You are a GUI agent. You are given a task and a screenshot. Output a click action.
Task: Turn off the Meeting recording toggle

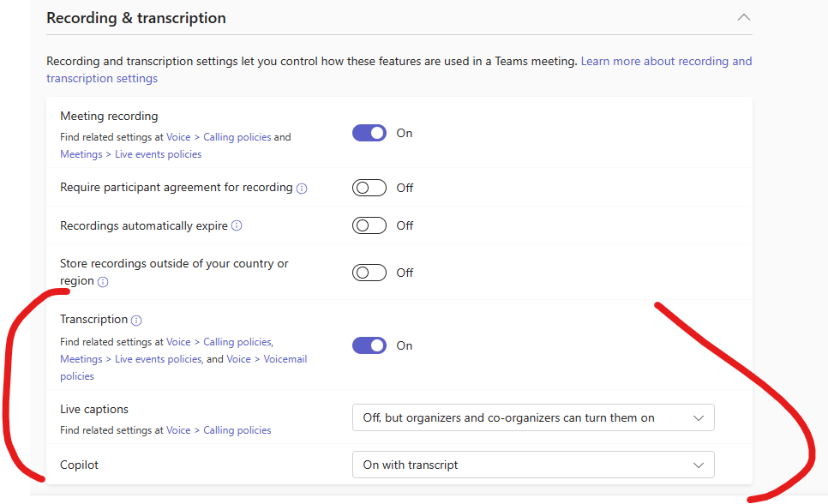(x=369, y=133)
